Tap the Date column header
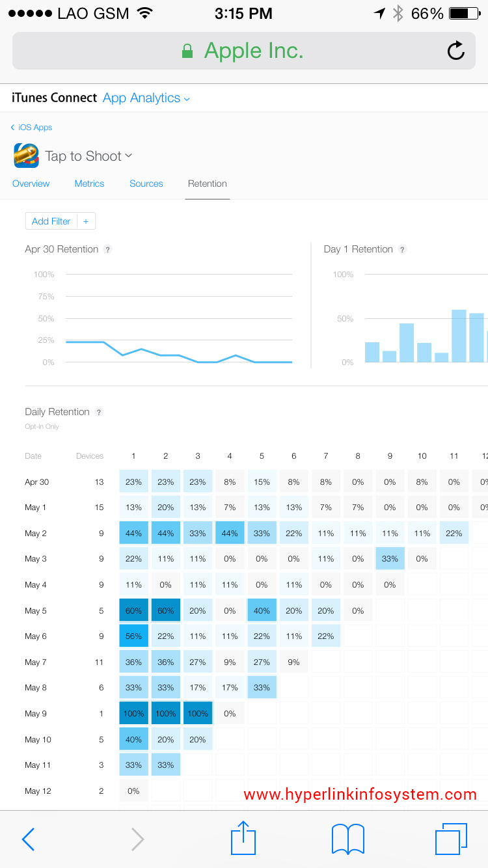Viewport: 488px width, 868px height. [x=33, y=456]
